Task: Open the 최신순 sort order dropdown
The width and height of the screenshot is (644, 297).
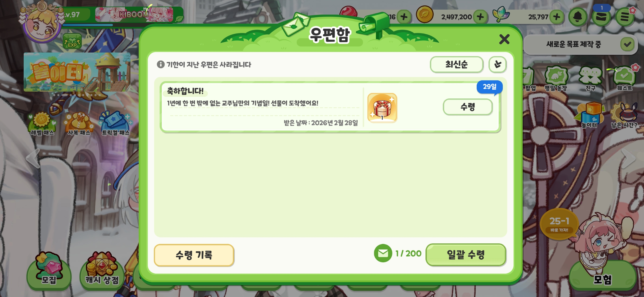Action: coord(457,64)
